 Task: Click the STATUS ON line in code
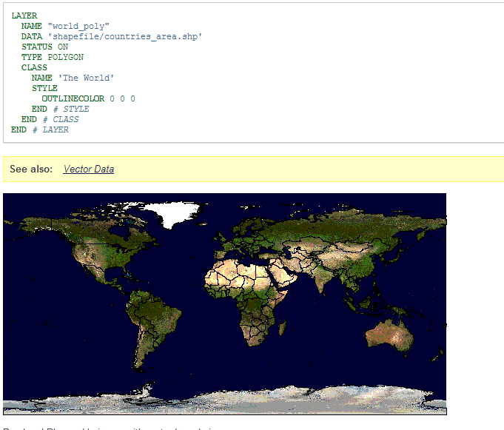(44, 47)
